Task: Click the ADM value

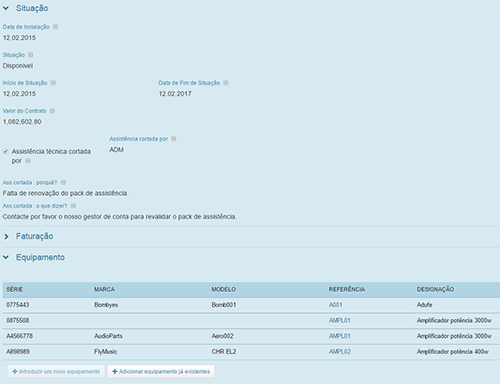Action: click(x=116, y=150)
